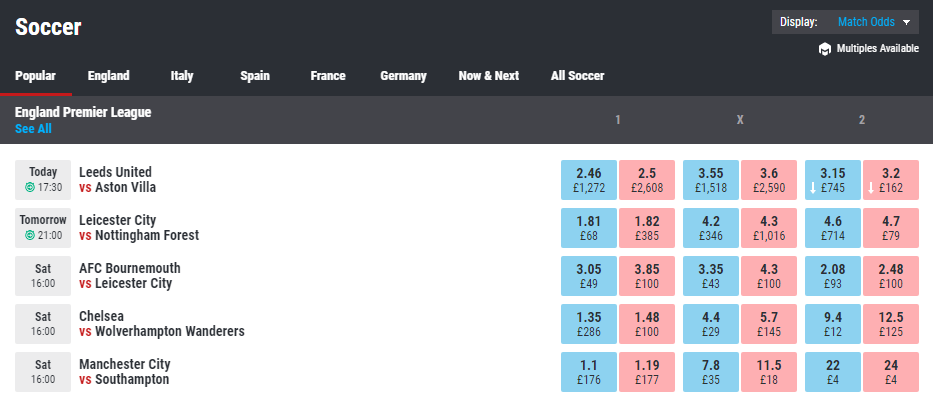Click the down arrow on the £745 odds
Screen dimensions: 933x398
click(814, 188)
